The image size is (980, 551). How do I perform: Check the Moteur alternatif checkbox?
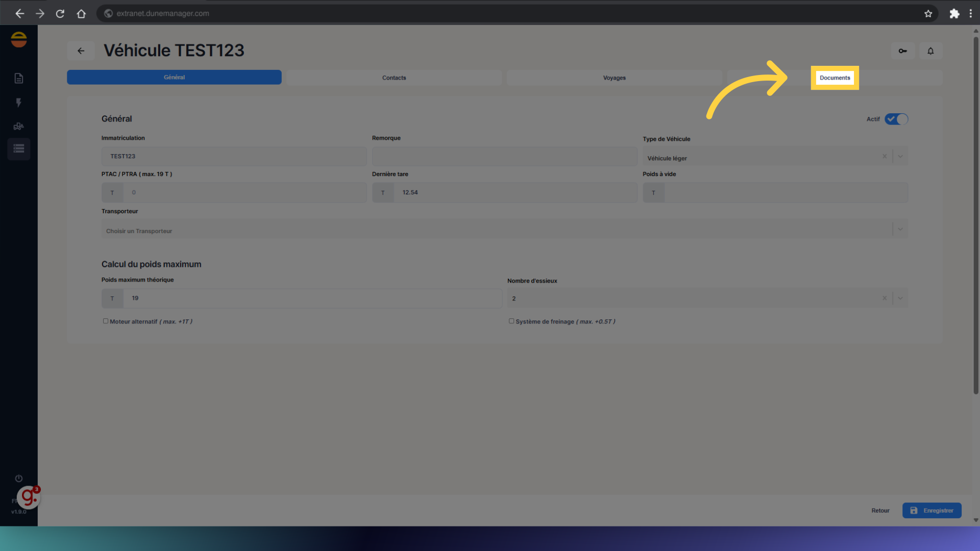click(x=106, y=321)
